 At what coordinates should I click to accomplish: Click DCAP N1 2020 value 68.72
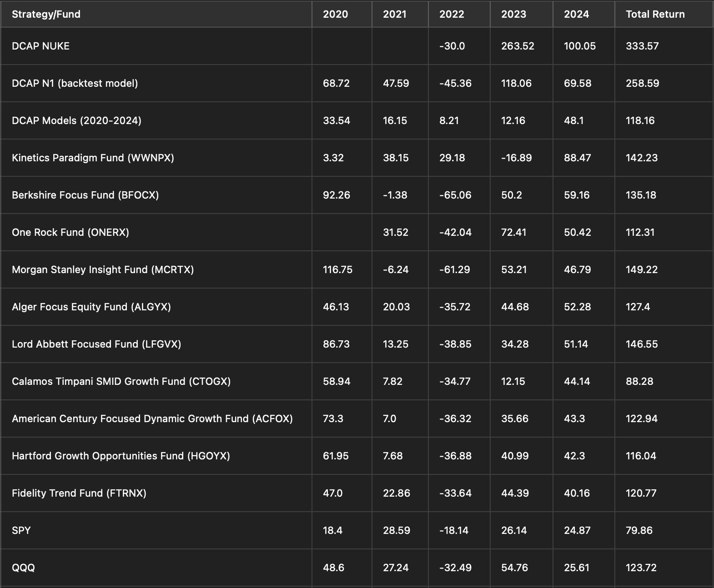pyautogui.click(x=336, y=83)
